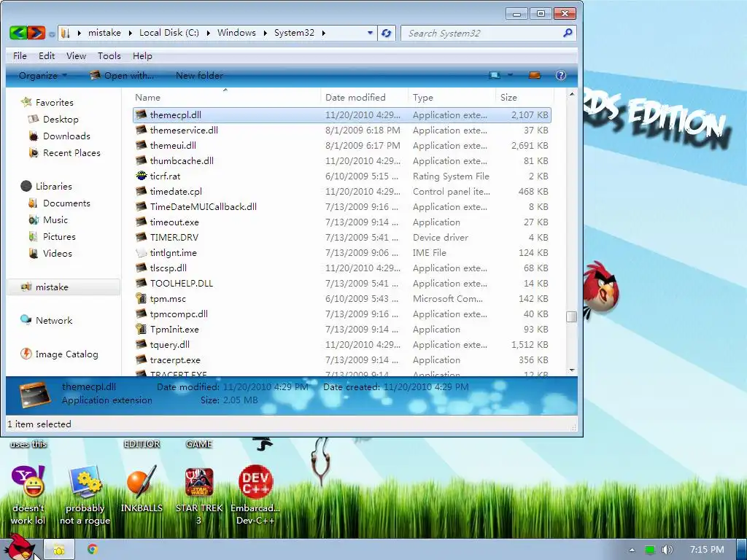Click the volume speaker tray icon
This screenshot has width=747, height=560.
tap(667, 550)
